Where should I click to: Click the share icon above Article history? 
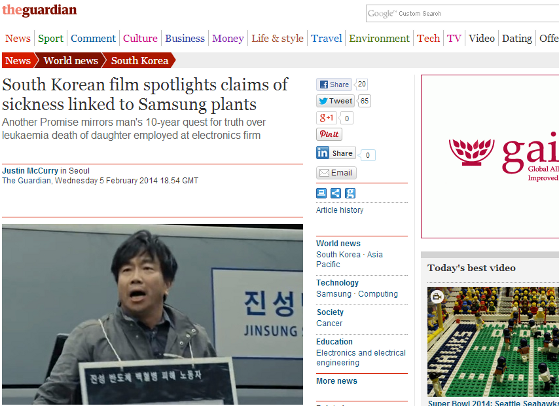(335, 193)
